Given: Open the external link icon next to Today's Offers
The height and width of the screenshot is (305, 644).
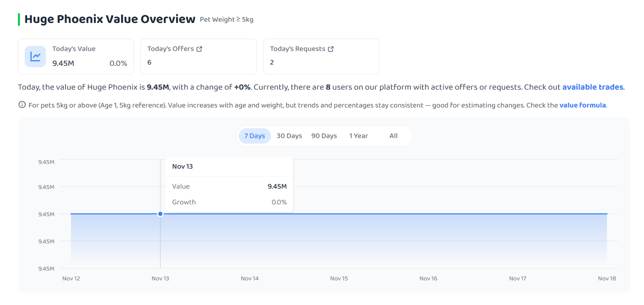Looking at the screenshot, I should click(x=199, y=49).
